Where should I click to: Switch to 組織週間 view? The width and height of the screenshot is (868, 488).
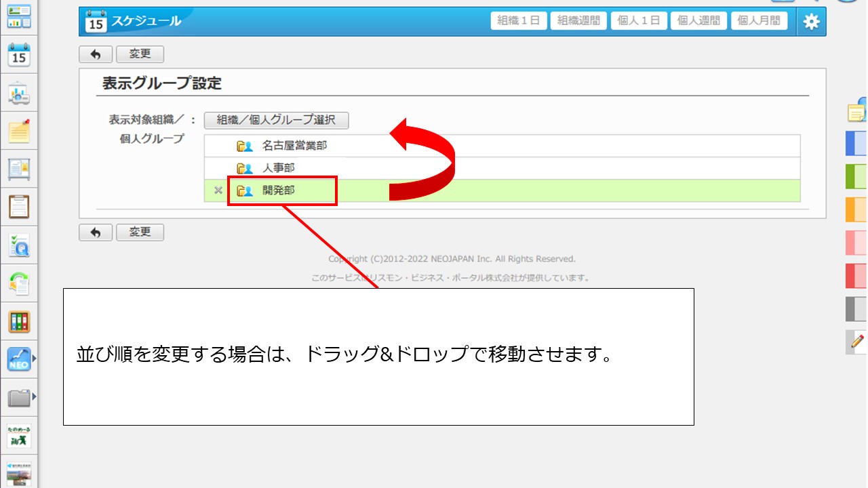[x=578, y=21]
